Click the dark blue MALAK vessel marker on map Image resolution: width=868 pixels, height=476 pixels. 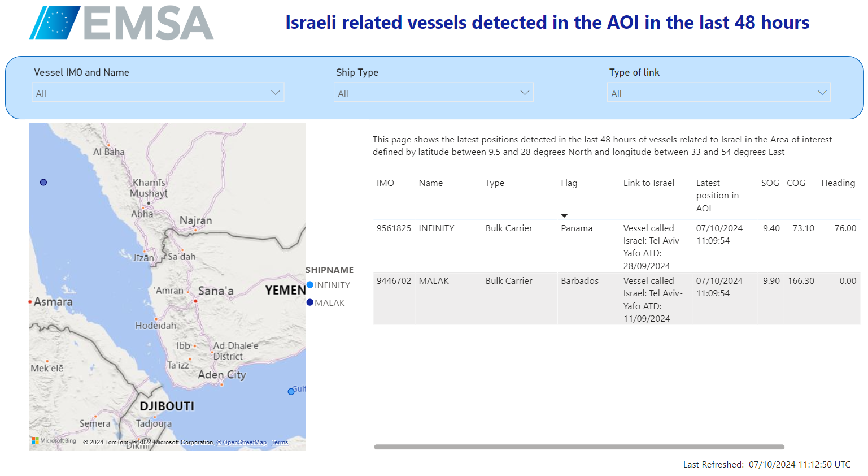click(x=43, y=182)
